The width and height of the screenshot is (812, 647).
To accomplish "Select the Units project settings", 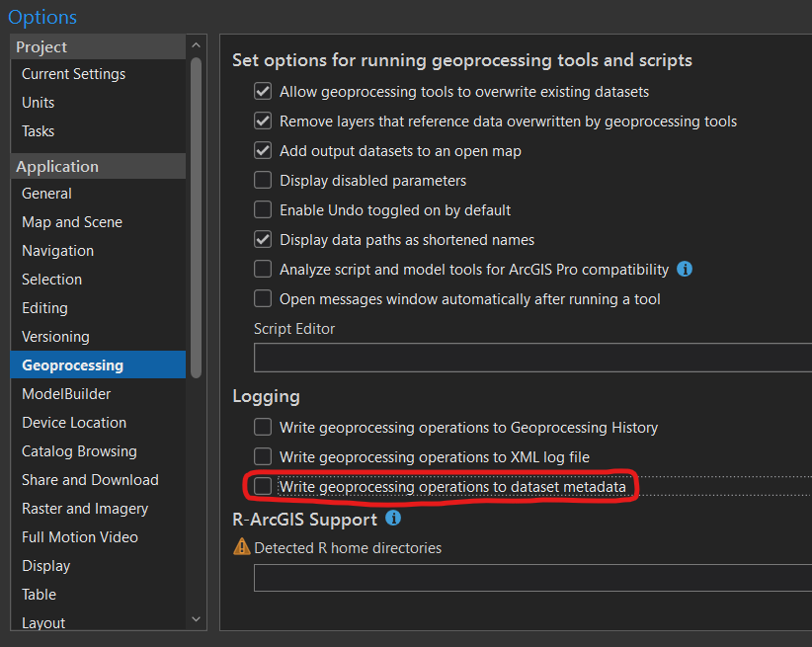I will pyautogui.click(x=39, y=103).
